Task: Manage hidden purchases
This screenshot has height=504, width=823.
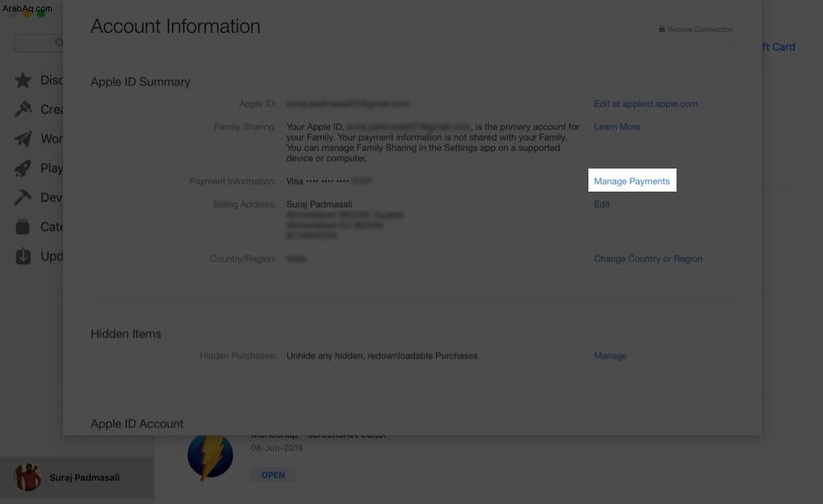Action: (610, 355)
